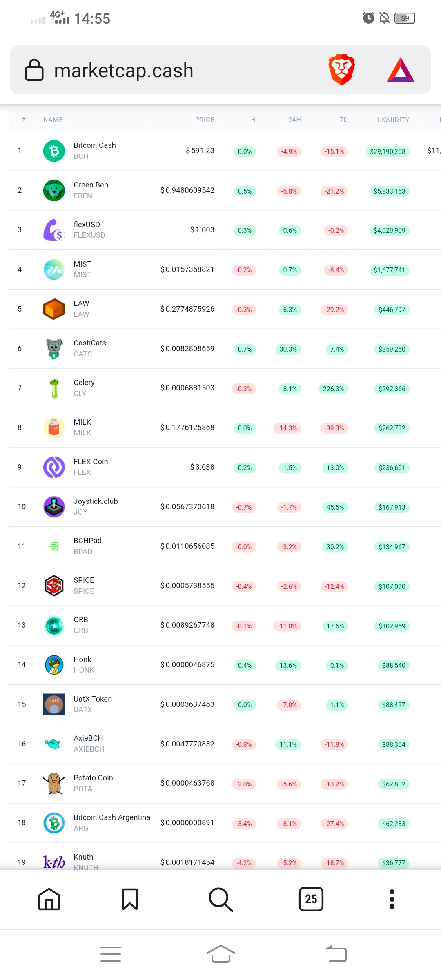Sort by the 7D column header

point(344,120)
